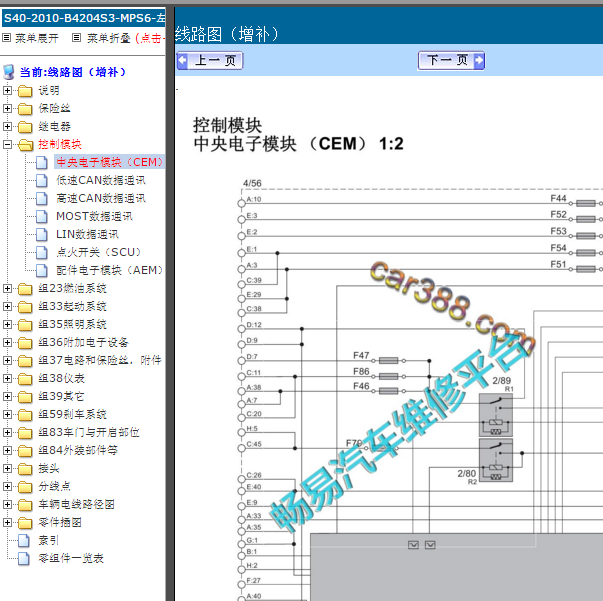603x601 pixels.
Task: Click page icon beside 索引
Action: pyautogui.click(x=24, y=540)
